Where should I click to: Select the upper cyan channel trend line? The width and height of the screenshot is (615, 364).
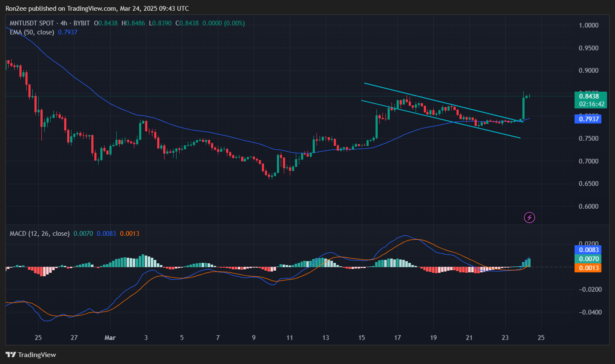coord(444,102)
